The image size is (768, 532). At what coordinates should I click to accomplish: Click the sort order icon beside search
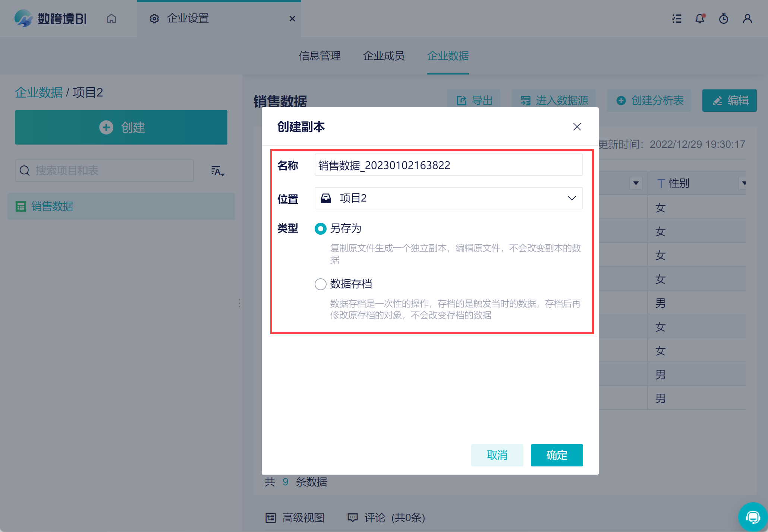(217, 171)
